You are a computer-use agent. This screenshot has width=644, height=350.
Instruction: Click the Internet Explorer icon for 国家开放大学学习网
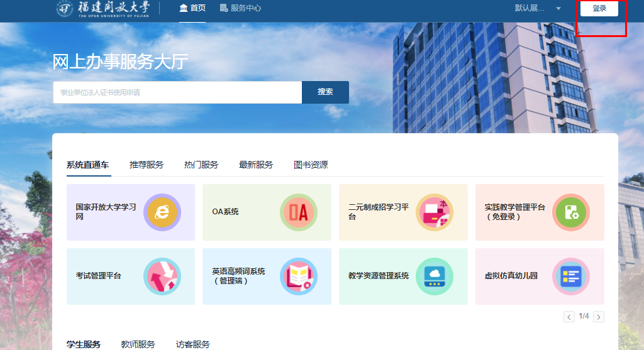tap(162, 212)
